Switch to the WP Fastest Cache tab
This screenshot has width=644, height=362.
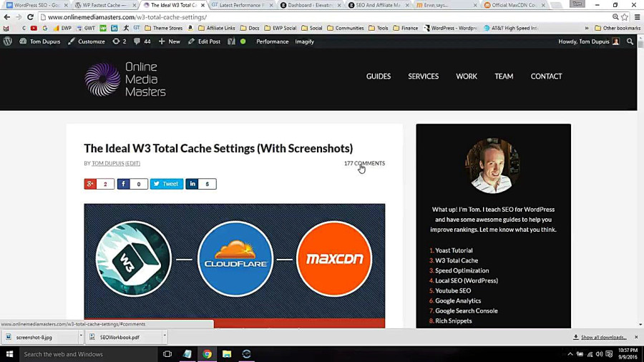104,5
